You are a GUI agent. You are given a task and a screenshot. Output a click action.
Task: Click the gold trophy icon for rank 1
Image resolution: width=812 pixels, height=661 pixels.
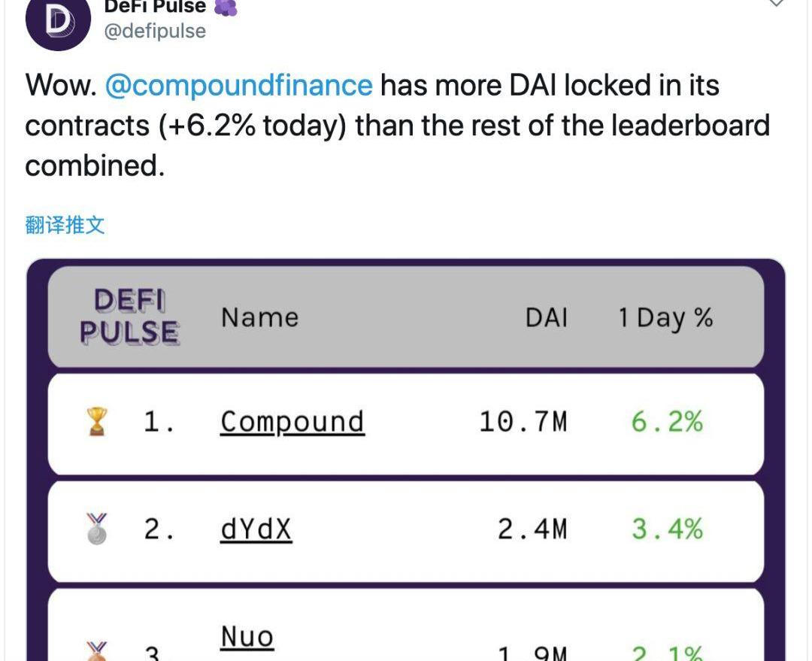click(98, 422)
